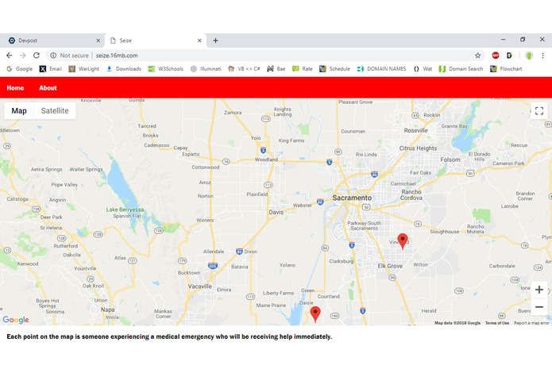
Task: Reload the seize.16mb.com page
Action: point(37,56)
